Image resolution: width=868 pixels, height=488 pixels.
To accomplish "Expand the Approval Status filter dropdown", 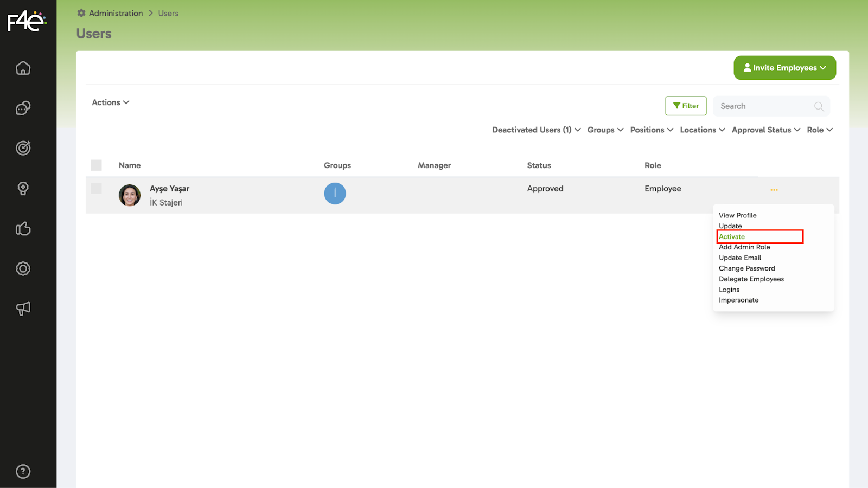I will pyautogui.click(x=765, y=130).
